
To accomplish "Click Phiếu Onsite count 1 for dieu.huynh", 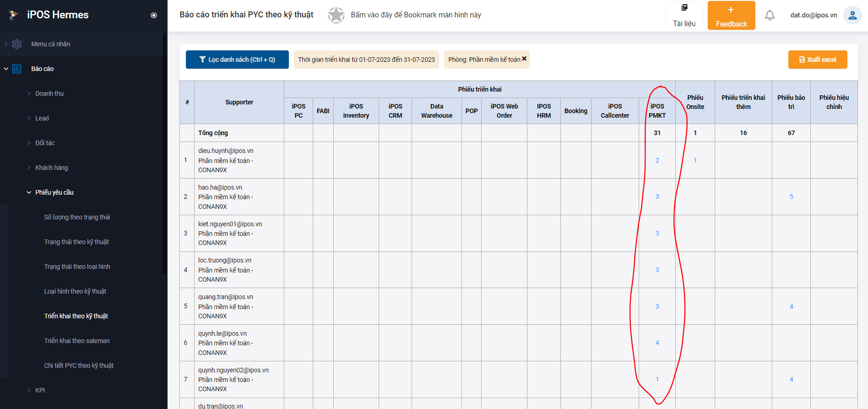I will [695, 160].
